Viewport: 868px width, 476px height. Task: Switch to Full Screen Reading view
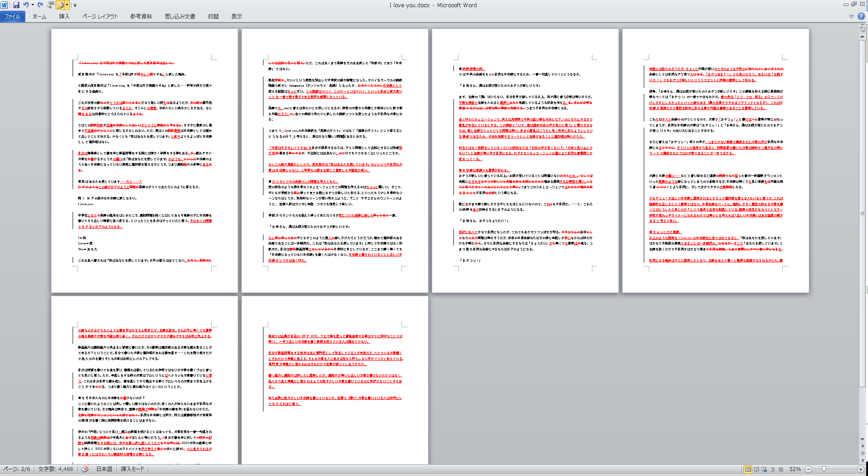pos(756,469)
